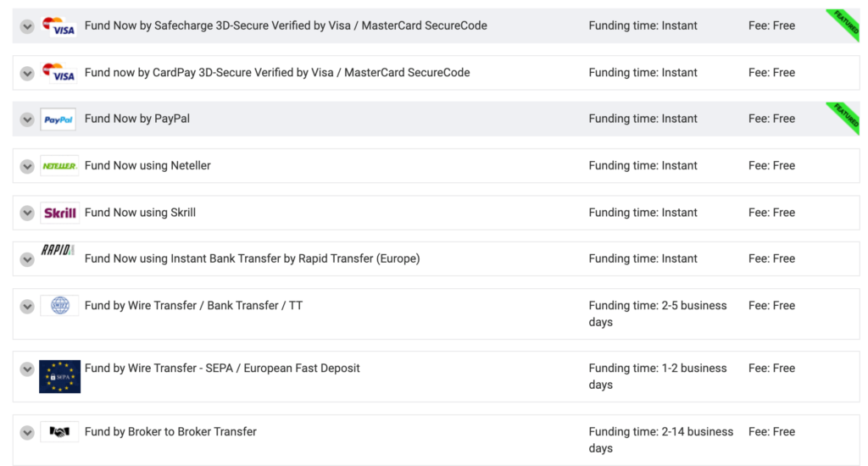Viewport: 868px width, 466px height.
Task: Click the handshake Broker to Broker icon
Action: pyautogui.click(x=59, y=432)
